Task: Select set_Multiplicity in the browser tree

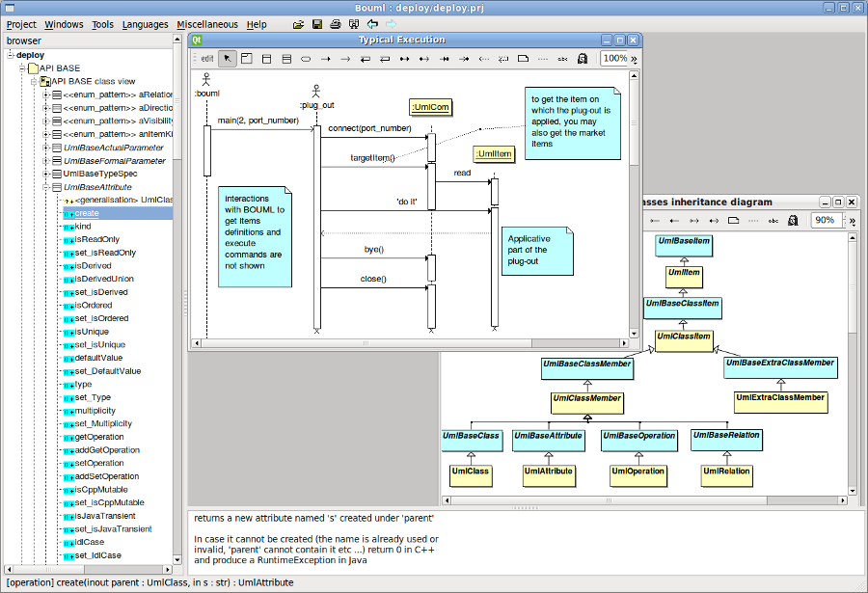Action: coord(103,423)
